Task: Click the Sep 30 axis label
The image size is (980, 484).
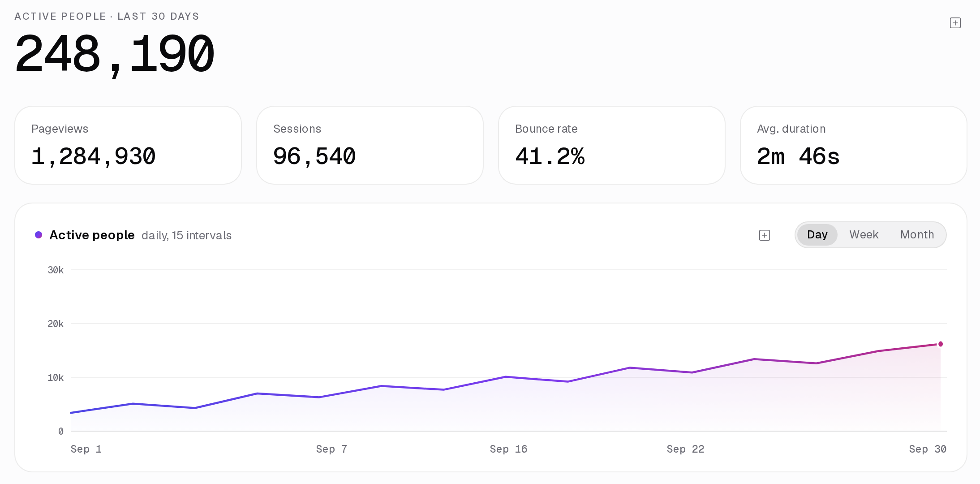Action: pyautogui.click(x=928, y=449)
